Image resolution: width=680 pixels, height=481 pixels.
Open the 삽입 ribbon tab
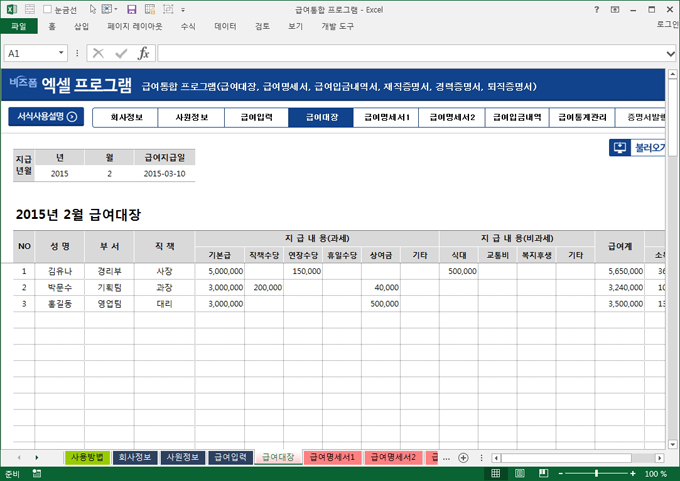(x=81, y=26)
